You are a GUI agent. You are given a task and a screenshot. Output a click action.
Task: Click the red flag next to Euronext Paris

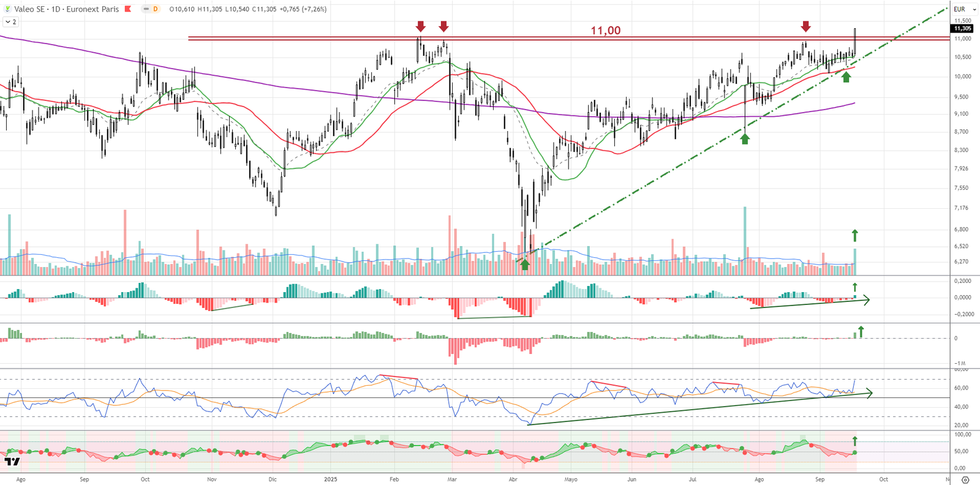[128, 9]
